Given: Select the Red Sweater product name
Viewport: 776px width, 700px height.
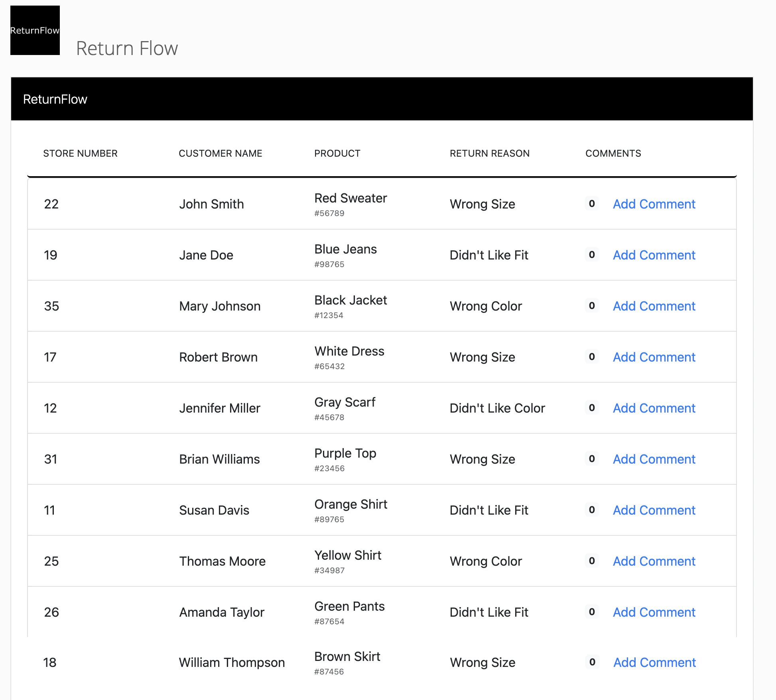Looking at the screenshot, I should pos(351,198).
